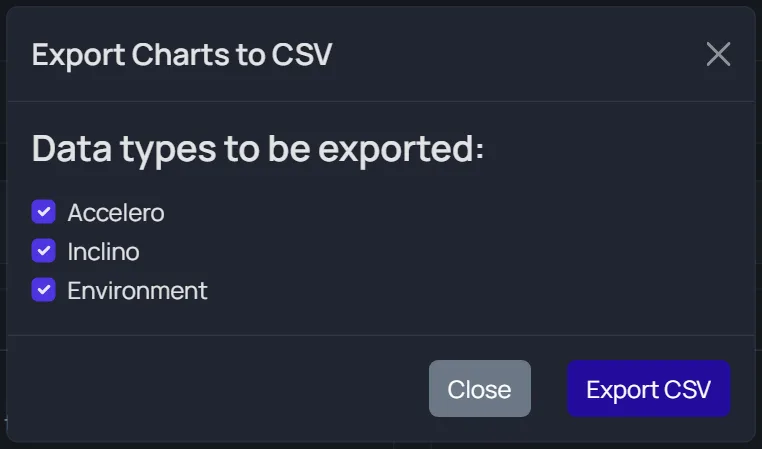Click the Export CSV button

click(649, 388)
